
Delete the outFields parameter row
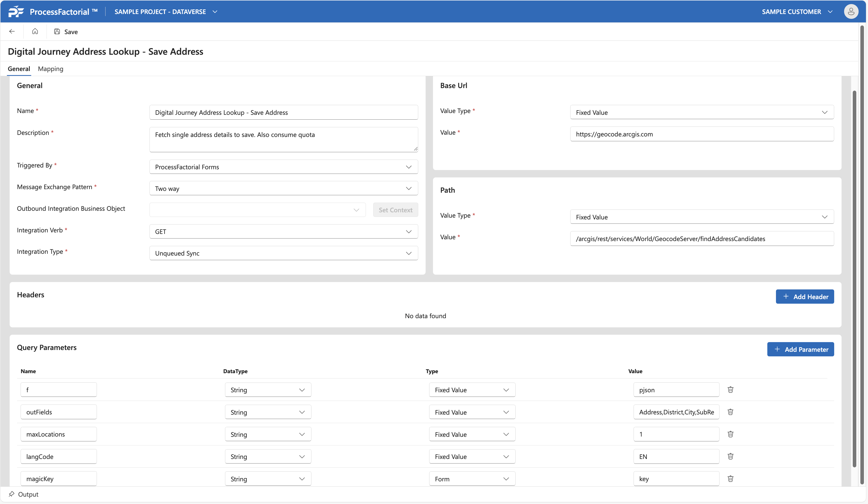730,412
